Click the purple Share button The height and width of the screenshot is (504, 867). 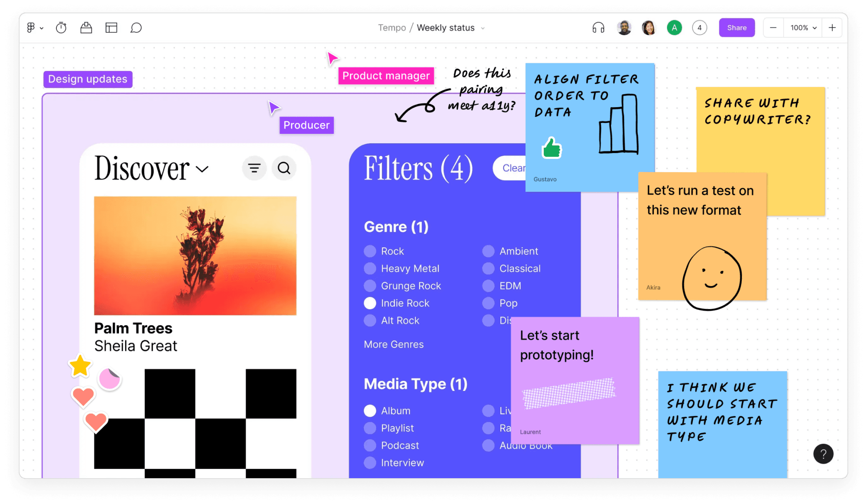(x=737, y=28)
